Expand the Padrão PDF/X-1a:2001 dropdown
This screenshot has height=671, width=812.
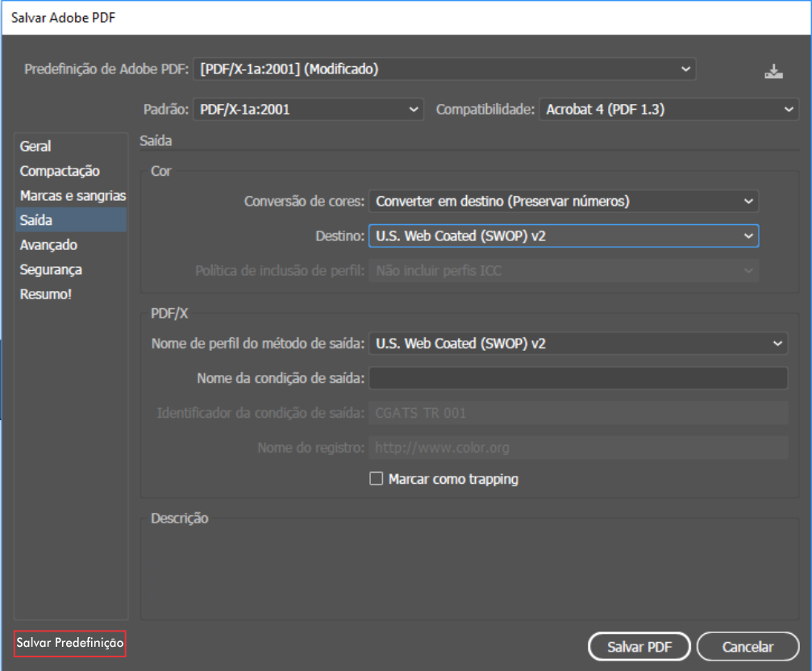[308, 110]
